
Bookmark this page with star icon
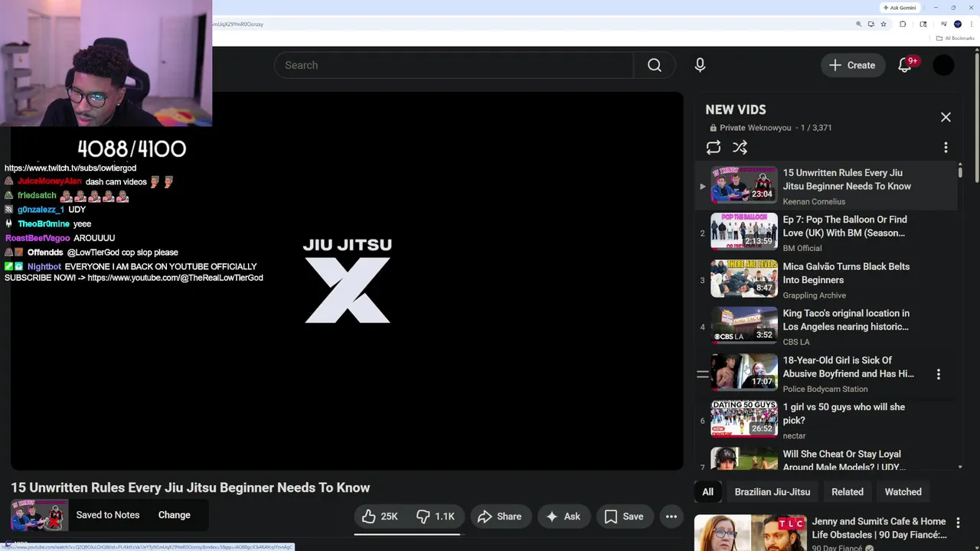[884, 24]
